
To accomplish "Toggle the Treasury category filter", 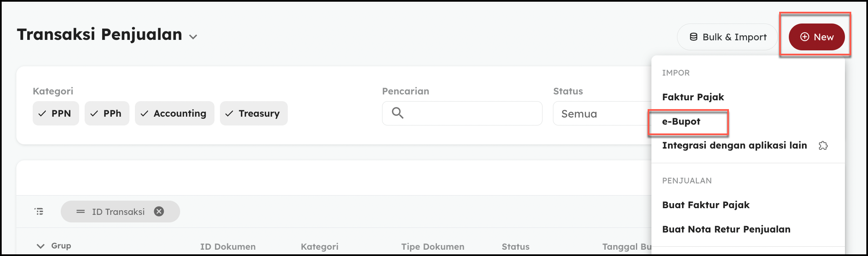I will [253, 113].
